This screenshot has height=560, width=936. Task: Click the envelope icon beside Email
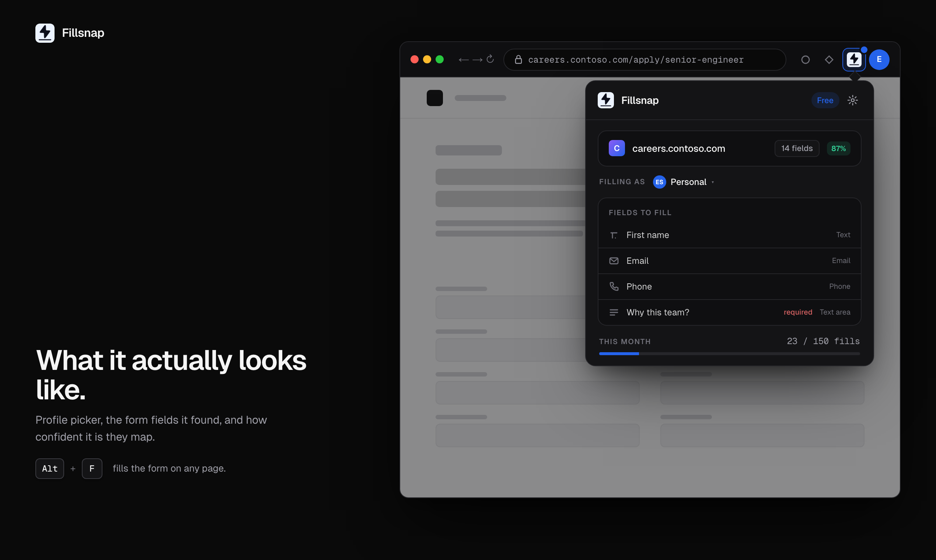click(x=614, y=261)
